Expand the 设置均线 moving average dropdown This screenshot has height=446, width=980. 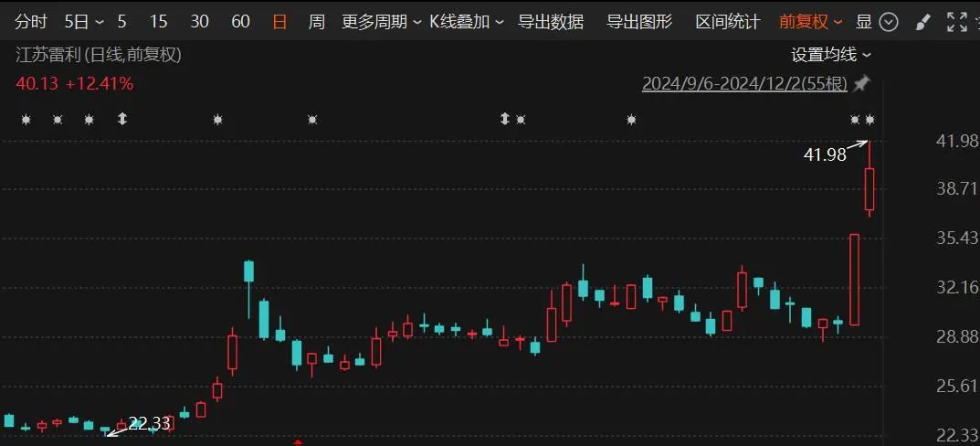click(x=831, y=55)
